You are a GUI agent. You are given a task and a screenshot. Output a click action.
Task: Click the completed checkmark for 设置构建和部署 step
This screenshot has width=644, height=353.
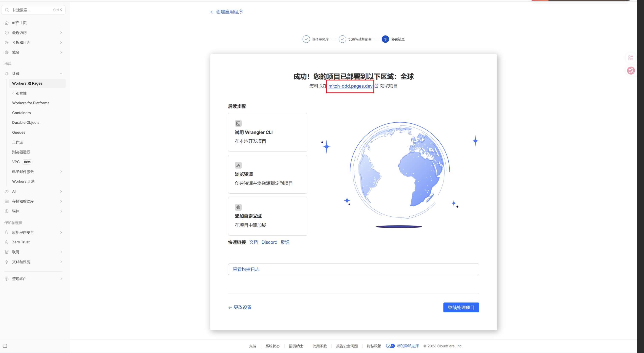pos(342,39)
